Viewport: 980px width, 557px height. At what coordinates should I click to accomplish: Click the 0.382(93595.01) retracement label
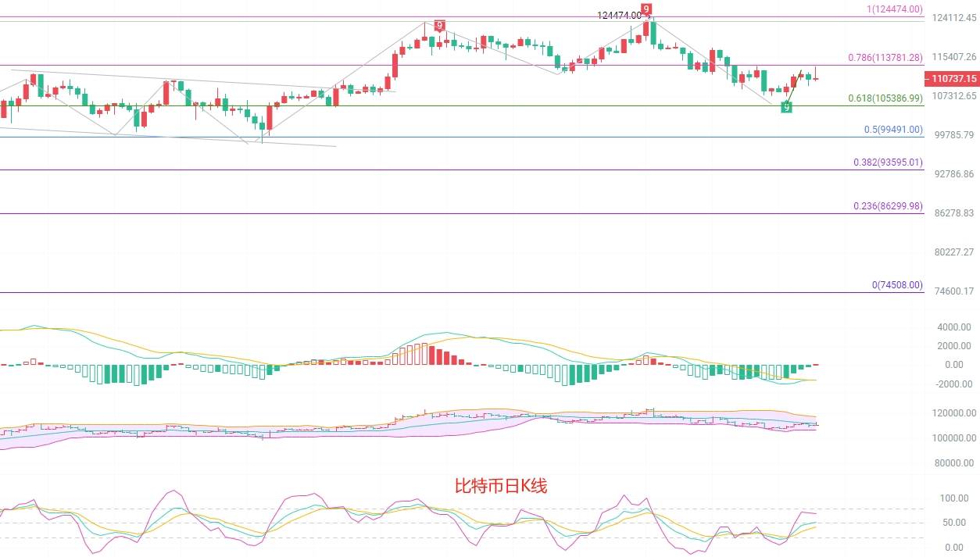click(x=887, y=162)
